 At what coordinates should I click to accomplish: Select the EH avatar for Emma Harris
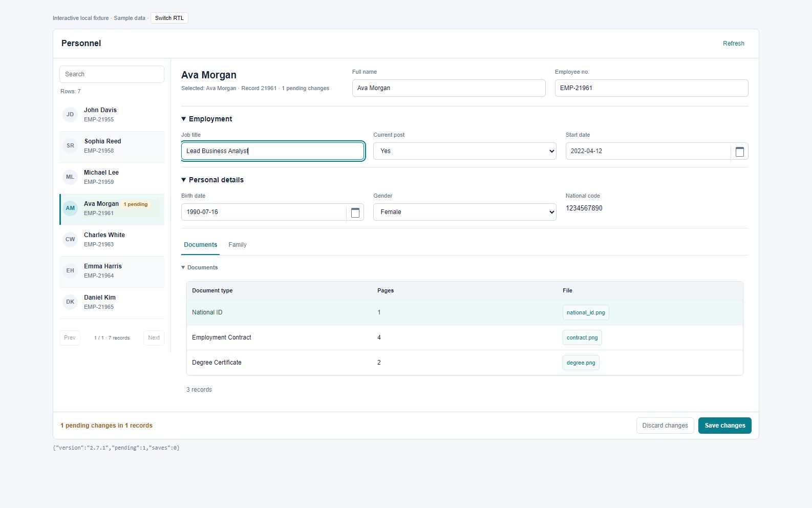click(x=70, y=271)
